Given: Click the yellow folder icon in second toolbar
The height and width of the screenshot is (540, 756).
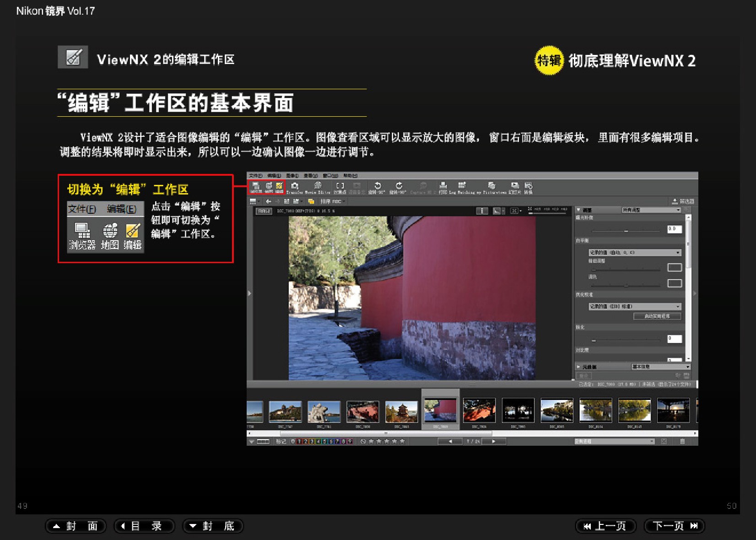Looking at the screenshot, I should click(311, 201).
